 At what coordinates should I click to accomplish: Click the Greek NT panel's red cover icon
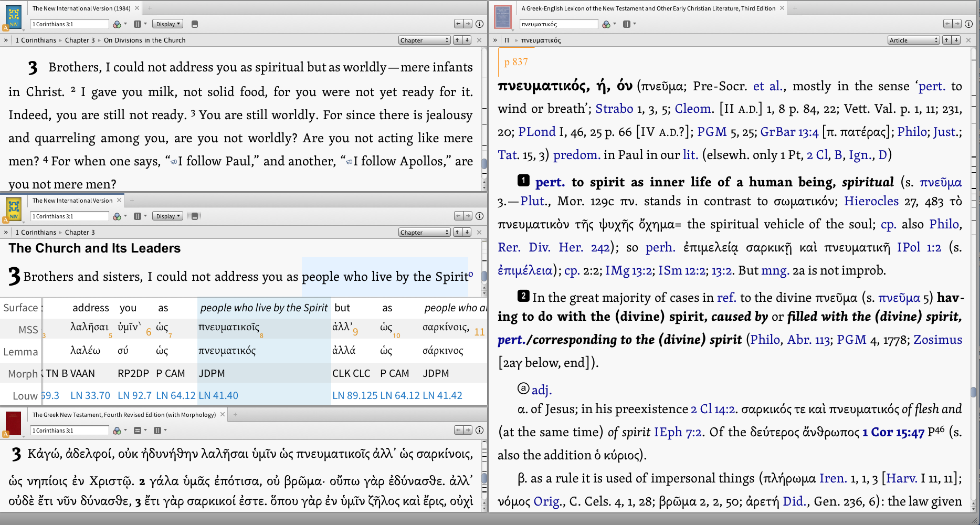[13, 423]
